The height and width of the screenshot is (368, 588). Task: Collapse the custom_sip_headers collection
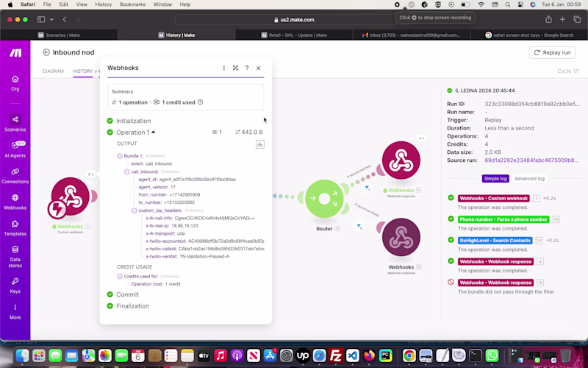134,210
